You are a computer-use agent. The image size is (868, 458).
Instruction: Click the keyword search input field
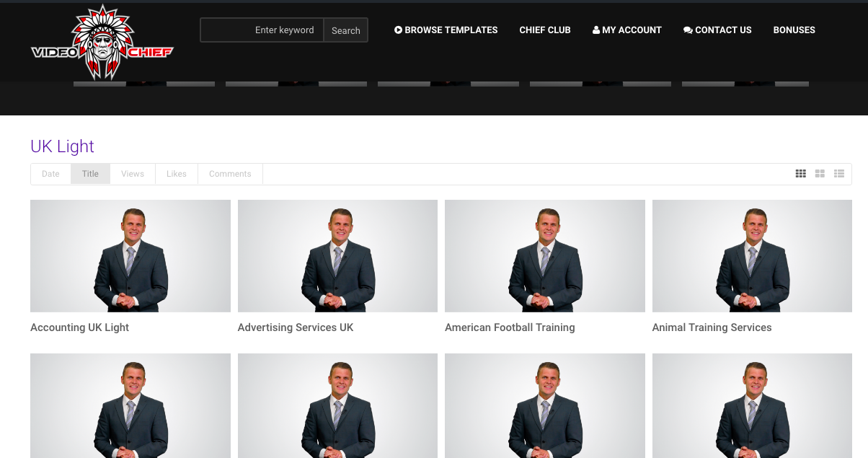pyautogui.click(x=262, y=30)
